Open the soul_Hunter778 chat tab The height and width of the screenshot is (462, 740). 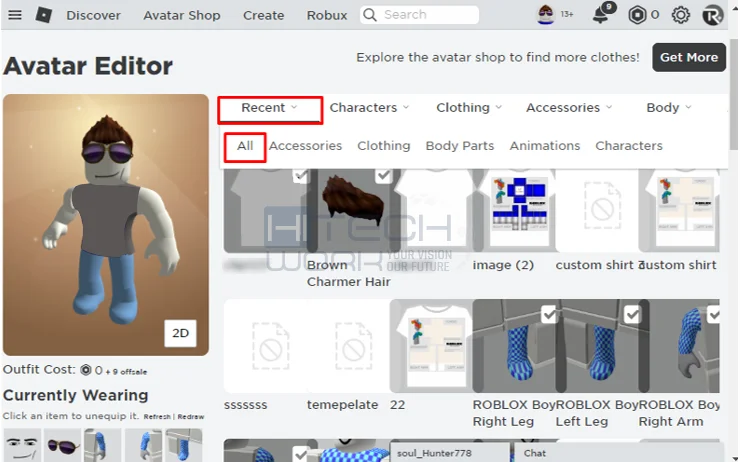click(x=450, y=453)
